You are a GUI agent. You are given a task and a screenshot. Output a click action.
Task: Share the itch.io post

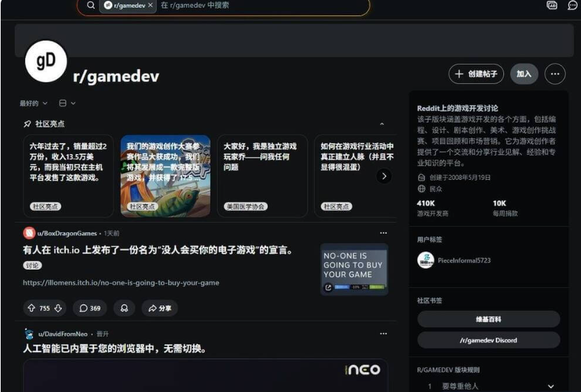160,308
